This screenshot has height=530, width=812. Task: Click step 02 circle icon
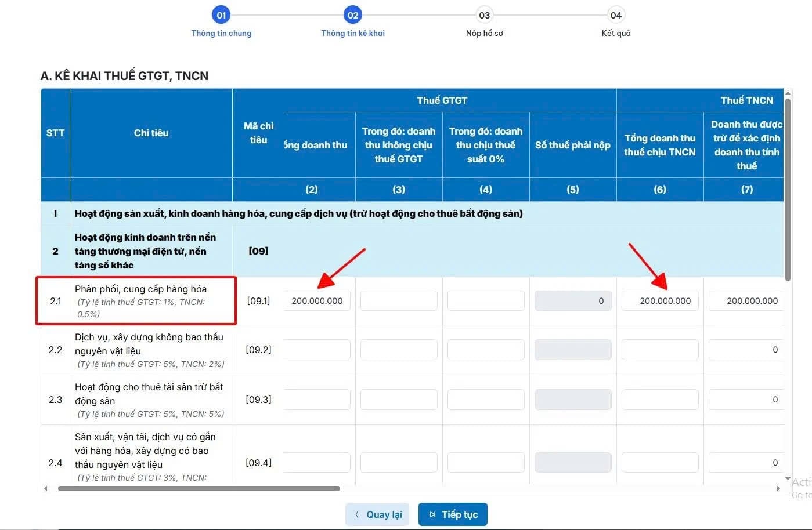(x=353, y=15)
